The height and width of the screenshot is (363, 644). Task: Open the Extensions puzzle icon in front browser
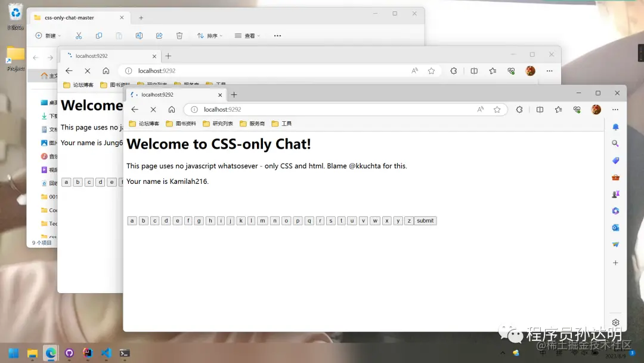pyautogui.click(x=519, y=109)
